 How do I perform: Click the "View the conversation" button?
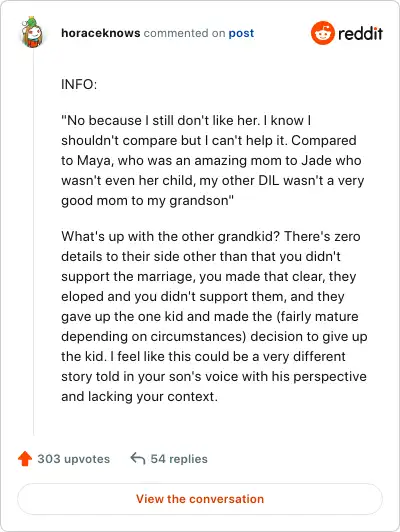(200, 499)
